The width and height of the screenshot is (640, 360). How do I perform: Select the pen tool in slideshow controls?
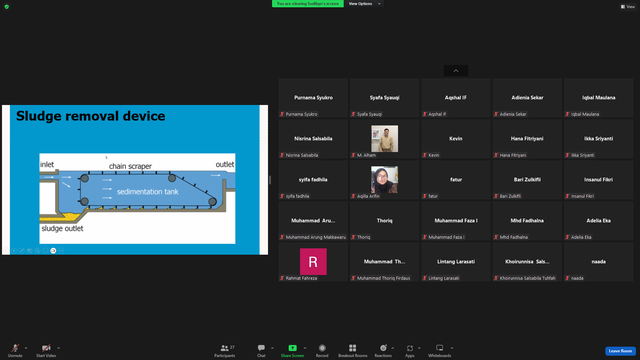pyautogui.click(x=22, y=251)
